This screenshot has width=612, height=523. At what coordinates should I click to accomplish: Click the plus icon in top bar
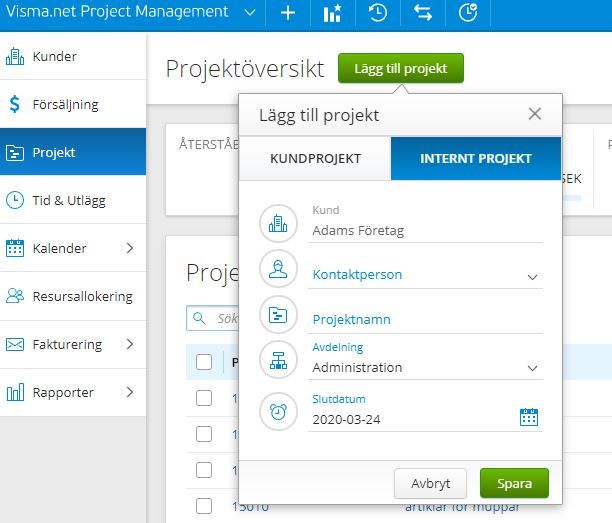point(288,13)
